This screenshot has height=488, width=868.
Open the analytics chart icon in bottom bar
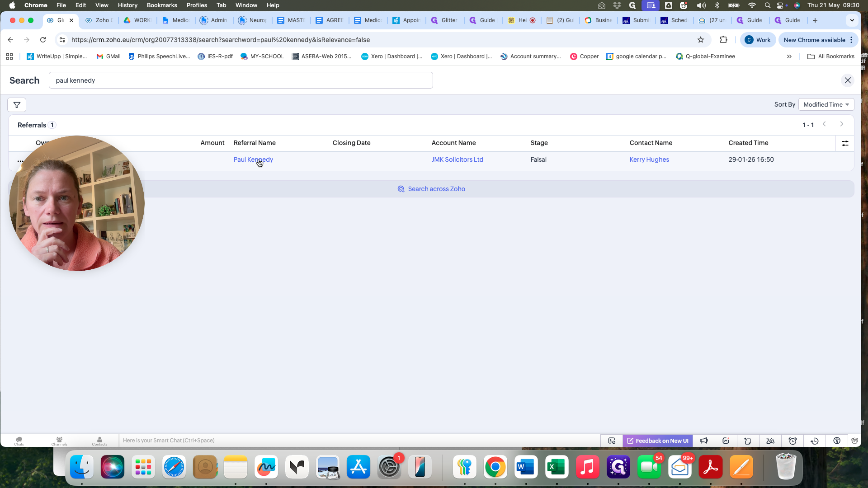[726, 441]
